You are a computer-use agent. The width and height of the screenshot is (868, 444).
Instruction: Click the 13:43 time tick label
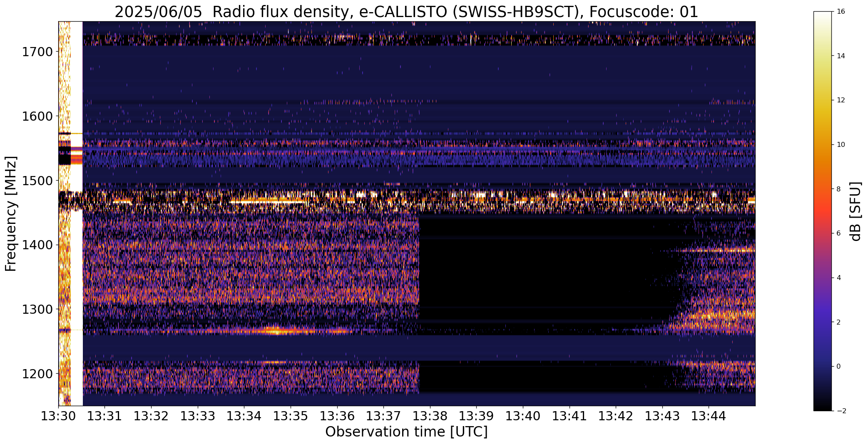click(662, 416)
